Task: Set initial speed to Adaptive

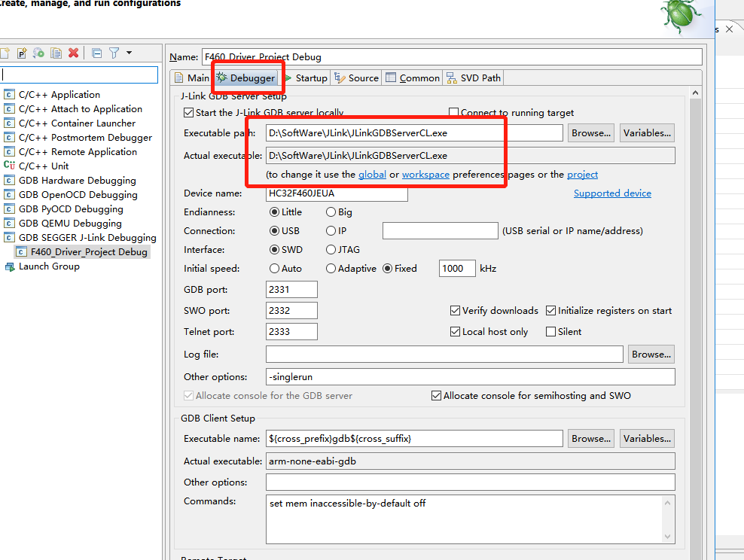Action: pos(331,268)
